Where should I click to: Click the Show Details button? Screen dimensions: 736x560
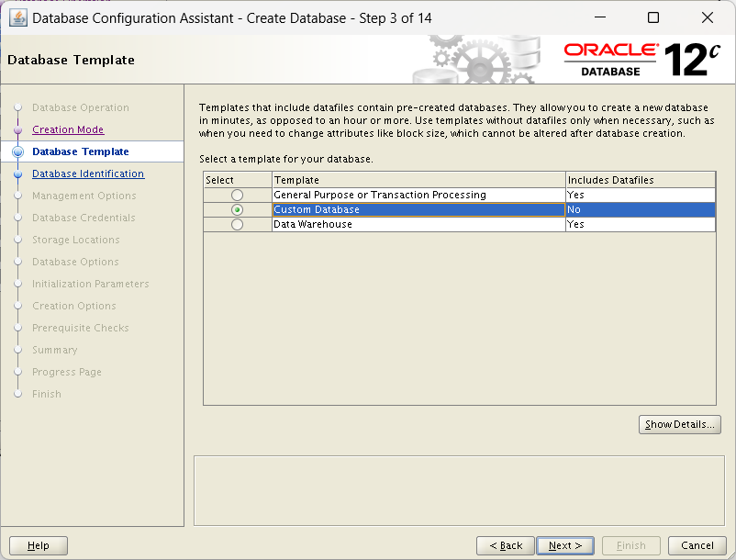pos(680,424)
